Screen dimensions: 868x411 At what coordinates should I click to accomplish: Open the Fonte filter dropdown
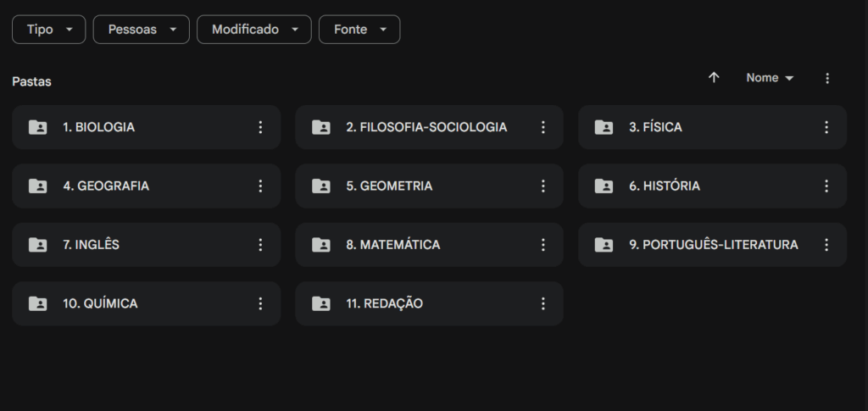[359, 30]
